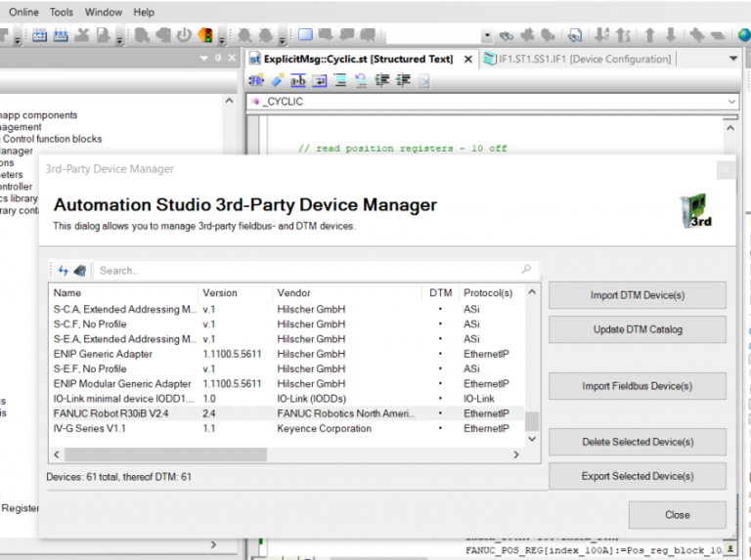The width and height of the screenshot is (751, 560).
Task: Click into the device Search field
Action: tap(293, 271)
